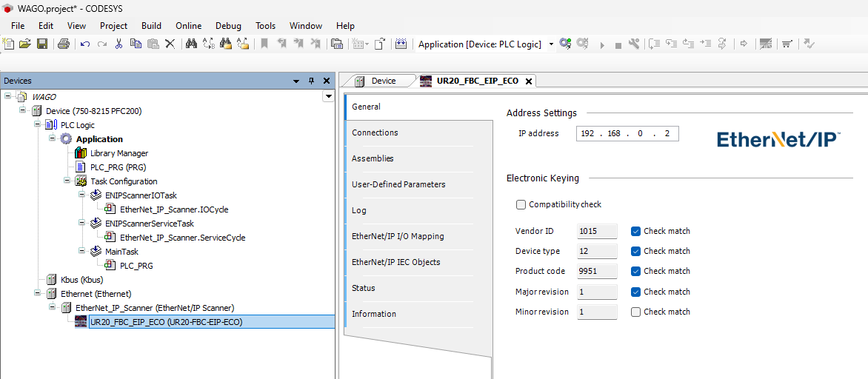Open the Online menu
The image size is (868, 379).
tap(189, 25)
